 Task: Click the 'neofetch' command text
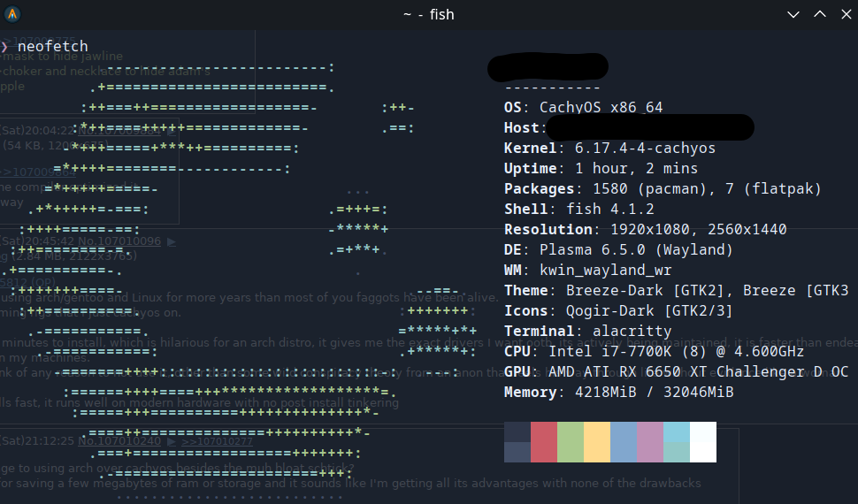(52, 46)
